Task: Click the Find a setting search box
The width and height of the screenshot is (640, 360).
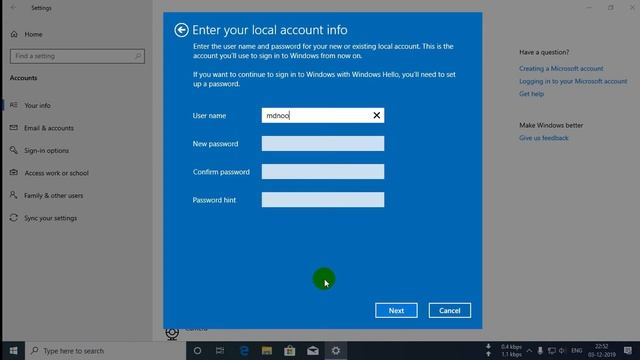Action: pos(77,56)
